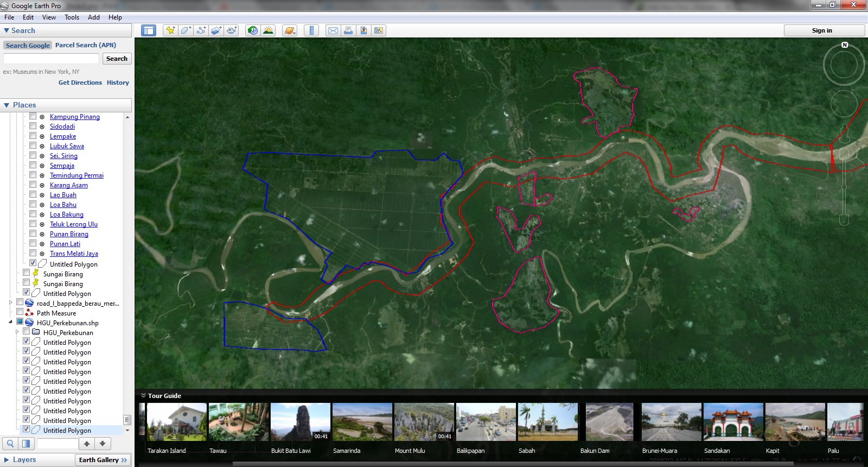
Task: Expand the Layers panel
Action: 7,459
